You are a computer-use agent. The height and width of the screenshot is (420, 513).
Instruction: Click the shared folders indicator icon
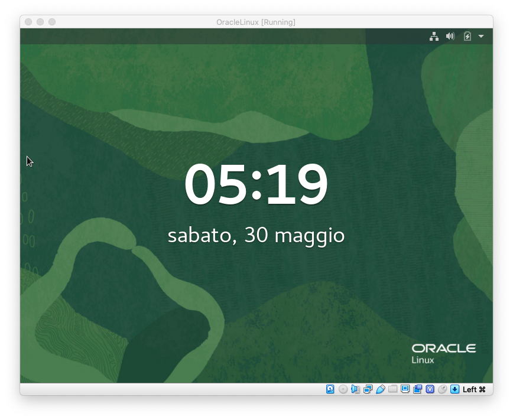392,389
